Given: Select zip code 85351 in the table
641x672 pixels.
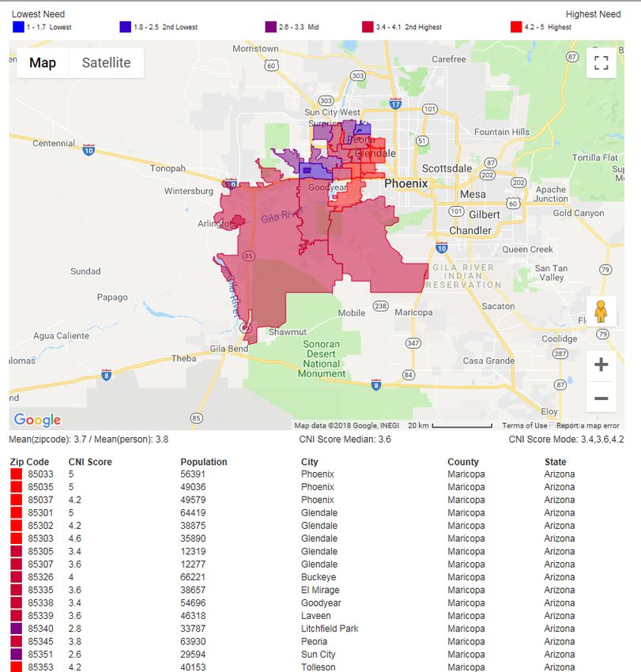Looking at the screenshot, I should click(41, 655).
